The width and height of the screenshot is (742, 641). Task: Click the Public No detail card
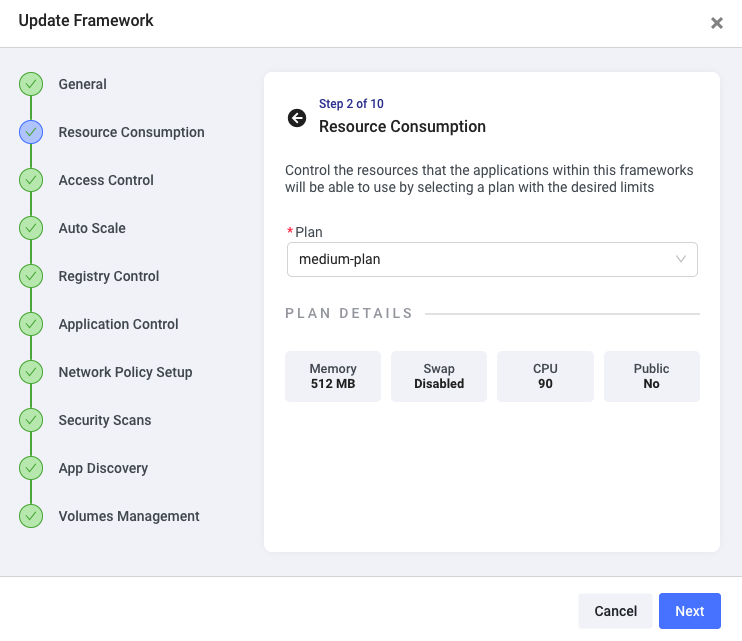coord(651,376)
